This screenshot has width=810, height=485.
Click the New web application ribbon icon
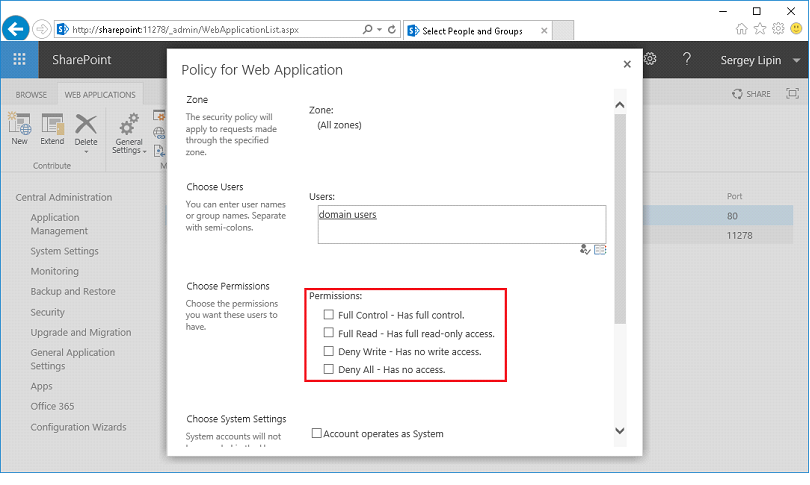tap(19, 129)
